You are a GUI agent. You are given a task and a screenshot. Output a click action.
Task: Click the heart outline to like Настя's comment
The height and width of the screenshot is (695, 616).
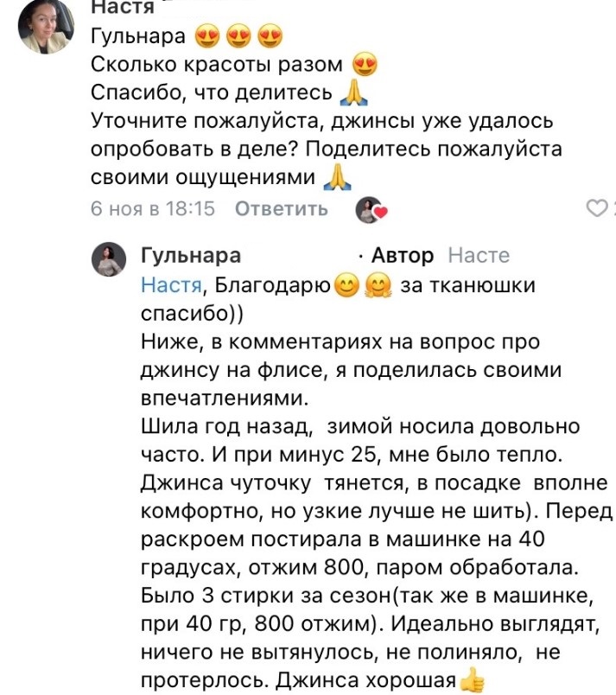pos(596,207)
